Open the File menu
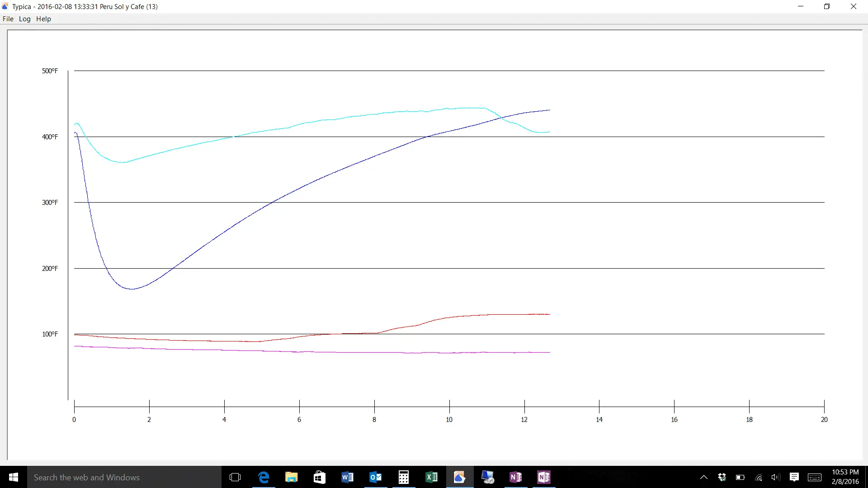868x488 pixels. click(x=8, y=19)
